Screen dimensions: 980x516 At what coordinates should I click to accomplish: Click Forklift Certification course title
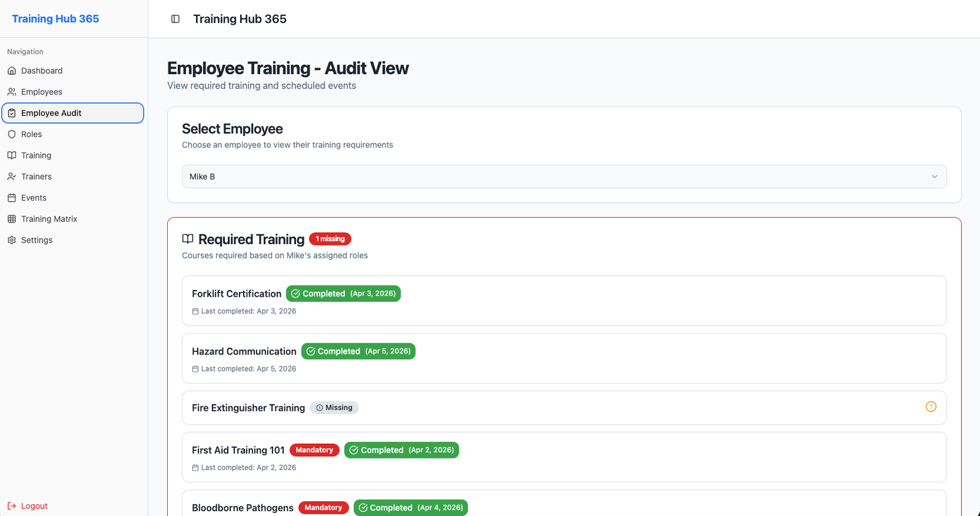(236, 294)
